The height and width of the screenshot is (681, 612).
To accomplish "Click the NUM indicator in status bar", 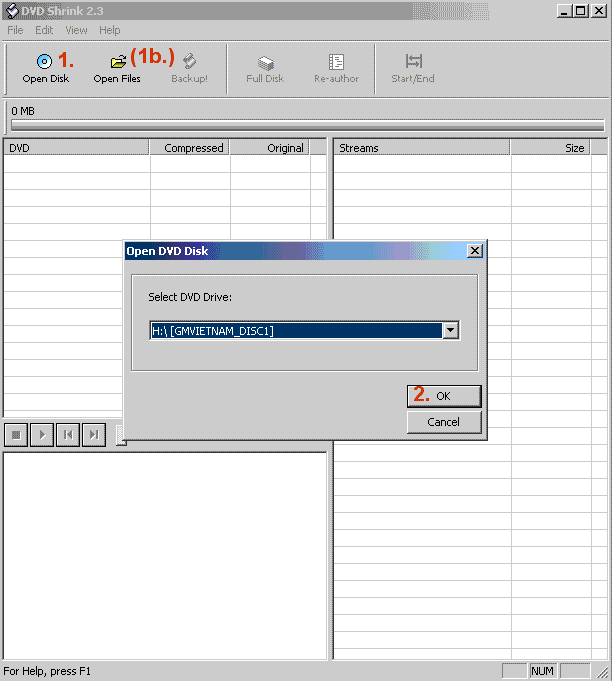I will pos(543,671).
